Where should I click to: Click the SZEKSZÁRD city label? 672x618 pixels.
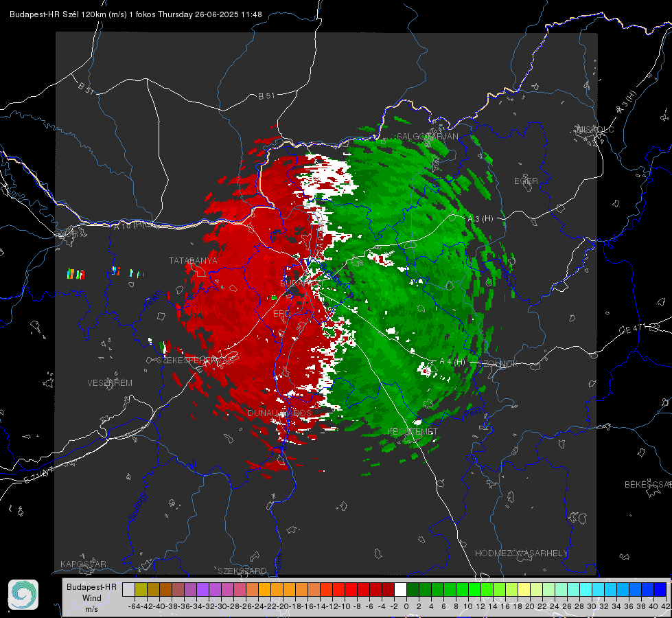point(242,571)
